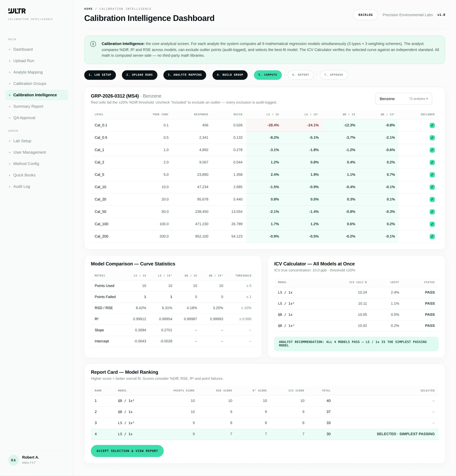Open the Benzene analyte dropdown

[x=403, y=99]
